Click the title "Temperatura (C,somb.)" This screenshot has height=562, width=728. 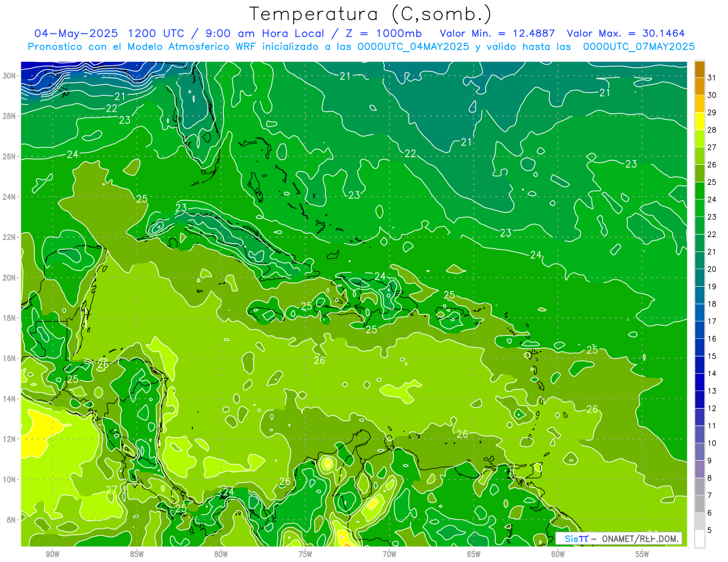371,14
